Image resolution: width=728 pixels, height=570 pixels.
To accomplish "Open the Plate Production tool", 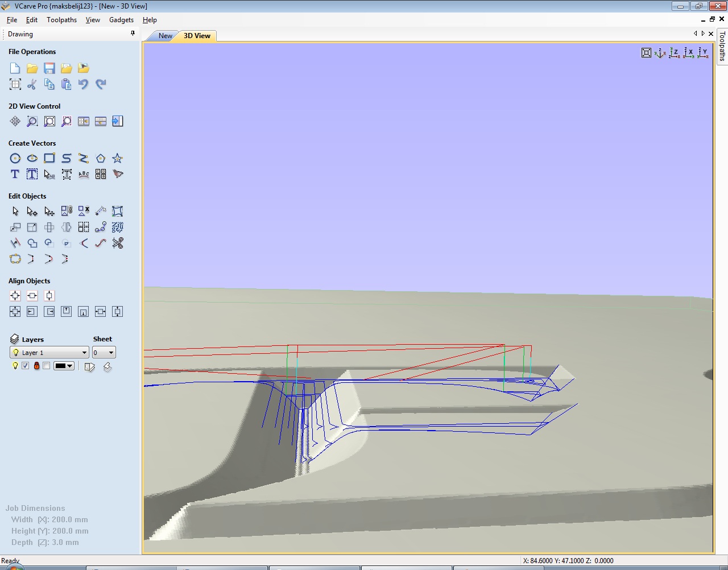I will (101, 174).
